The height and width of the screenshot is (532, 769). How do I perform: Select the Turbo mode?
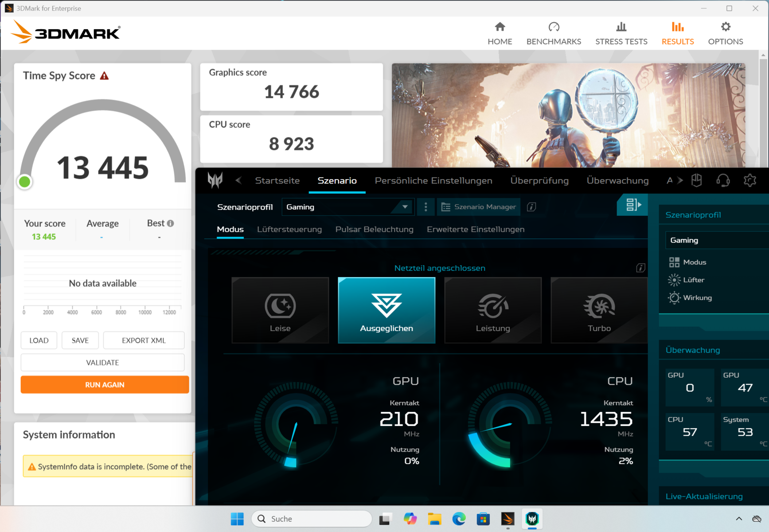click(599, 310)
